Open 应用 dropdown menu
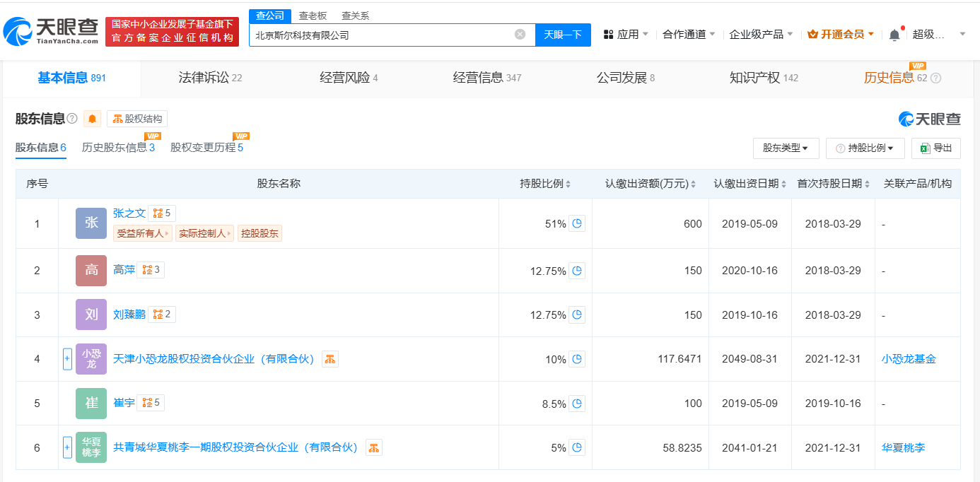This screenshot has width=980, height=482. pos(626,34)
